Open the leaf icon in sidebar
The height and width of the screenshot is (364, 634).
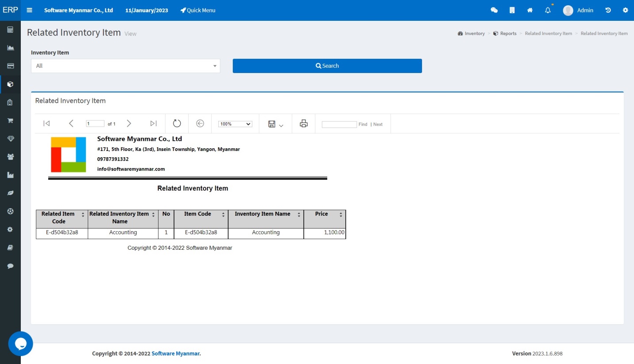click(x=10, y=193)
